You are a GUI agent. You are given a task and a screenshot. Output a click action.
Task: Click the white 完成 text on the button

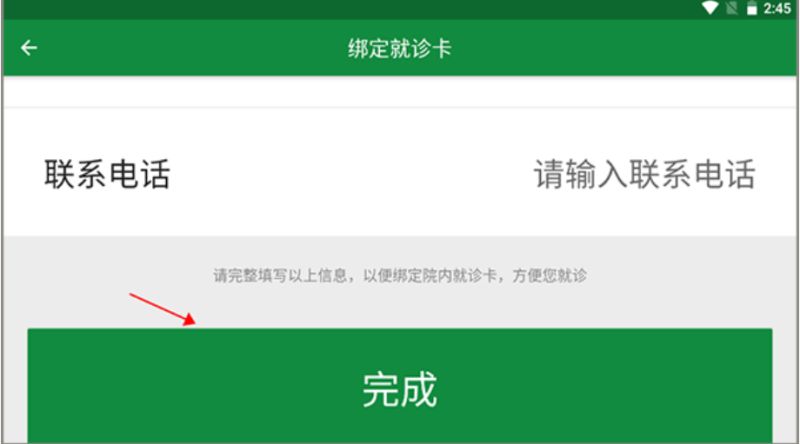coord(400,389)
